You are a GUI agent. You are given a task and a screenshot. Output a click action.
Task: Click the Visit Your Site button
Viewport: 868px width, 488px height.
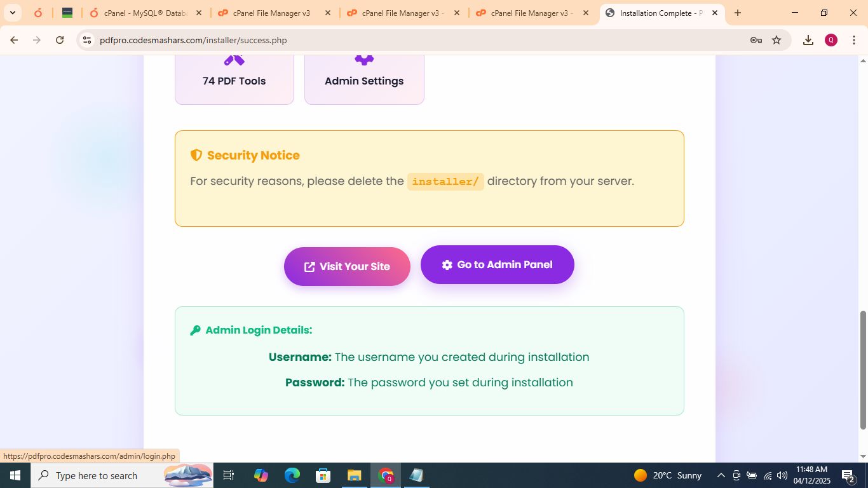pos(347,266)
